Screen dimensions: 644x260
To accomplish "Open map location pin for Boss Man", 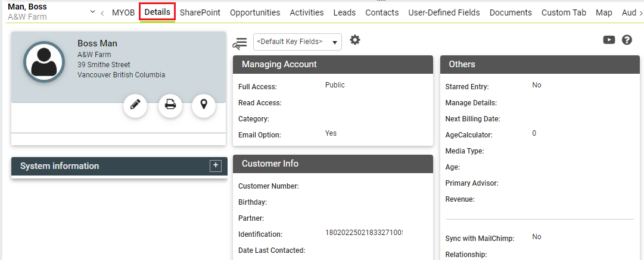I will pos(203,106).
